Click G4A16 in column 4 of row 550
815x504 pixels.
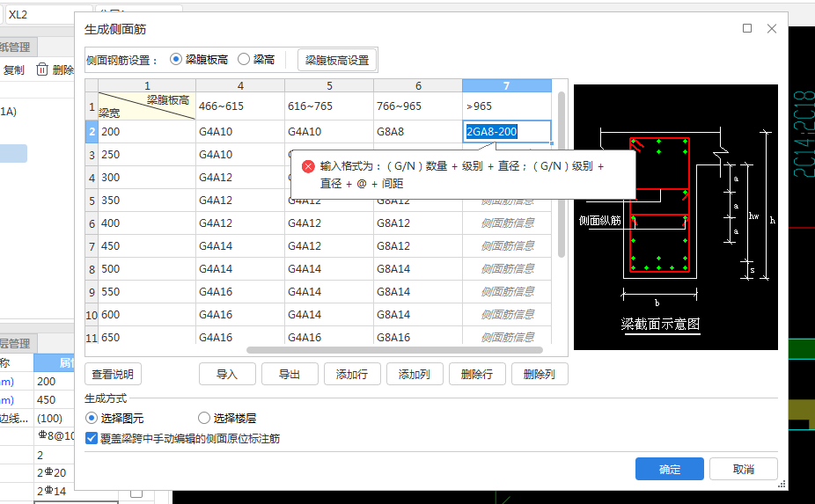pos(240,291)
